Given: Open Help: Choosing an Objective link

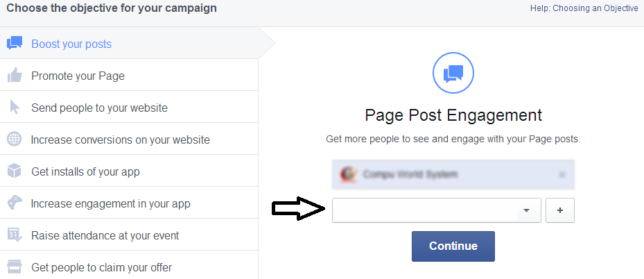Looking at the screenshot, I should [x=584, y=8].
